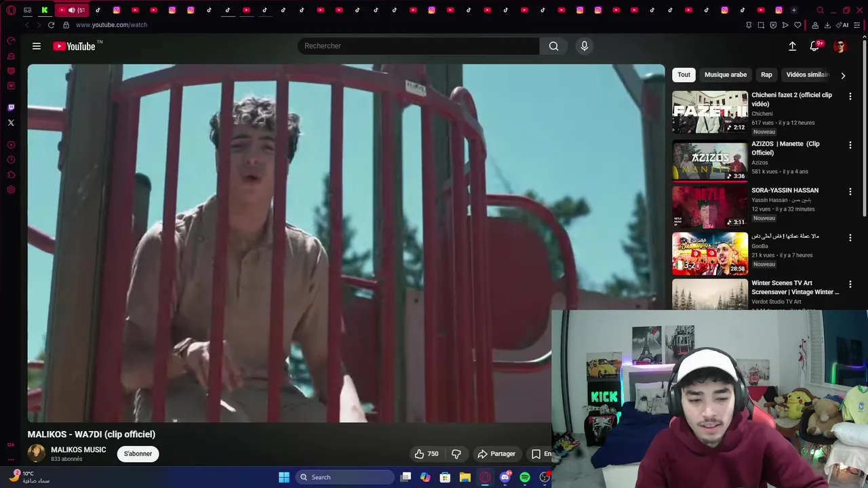Open the weather widget showing 10°C
This screenshot has height=488, width=868.
29,477
